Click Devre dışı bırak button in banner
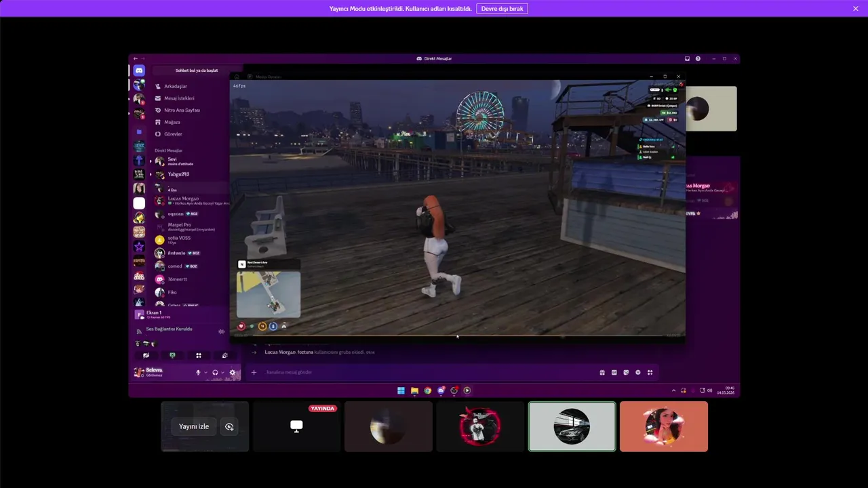 coord(502,9)
